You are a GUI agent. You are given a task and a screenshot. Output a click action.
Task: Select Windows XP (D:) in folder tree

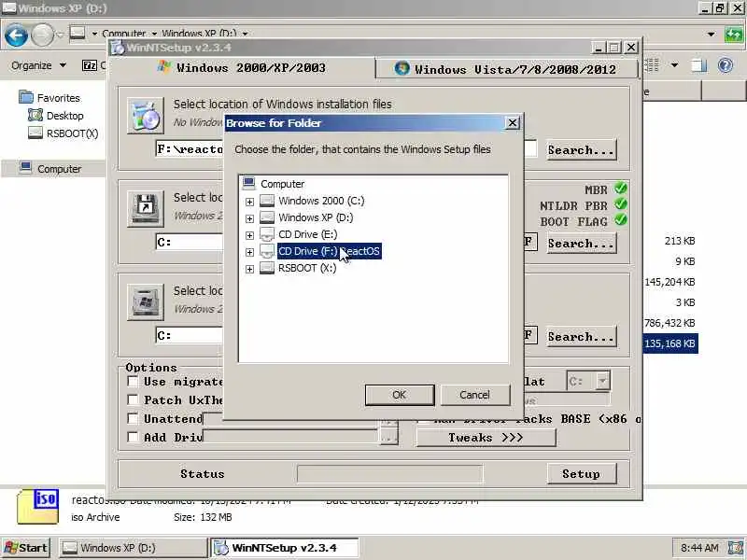point(316,217)
